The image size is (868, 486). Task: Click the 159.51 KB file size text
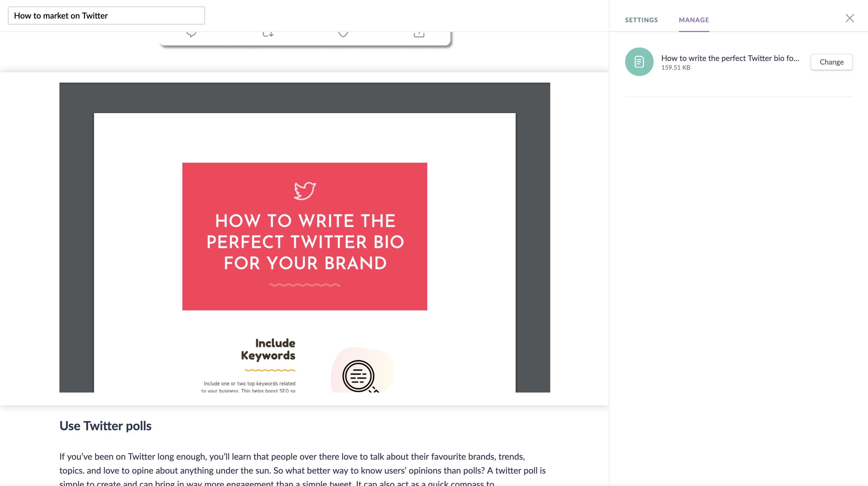tap(676, 68)
